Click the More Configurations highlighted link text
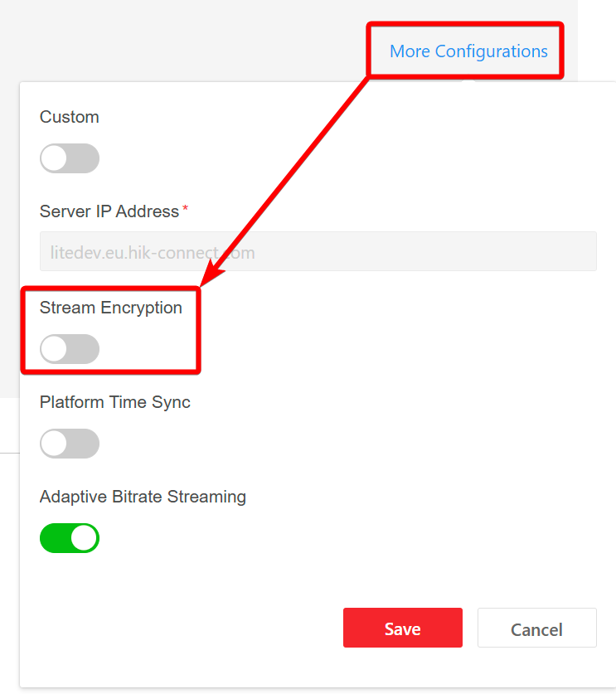Image resolution: width=616 pixels, height=694 pixels. (x=468, y=51)
